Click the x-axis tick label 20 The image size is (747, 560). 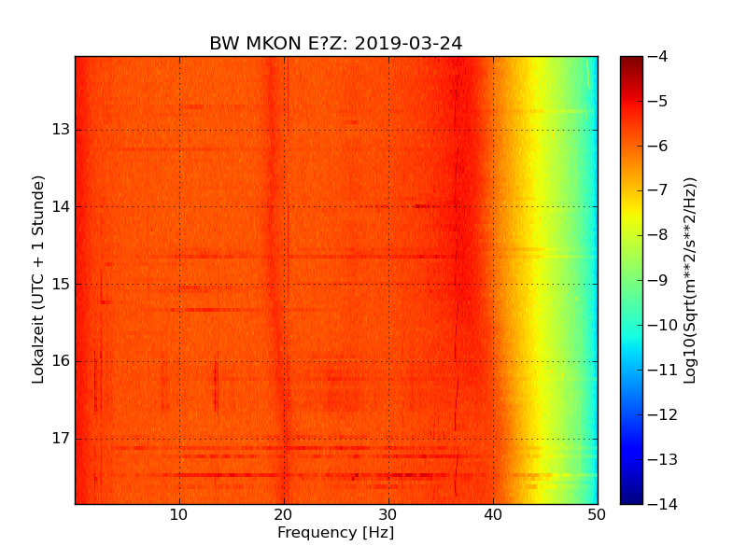point(284,515)
